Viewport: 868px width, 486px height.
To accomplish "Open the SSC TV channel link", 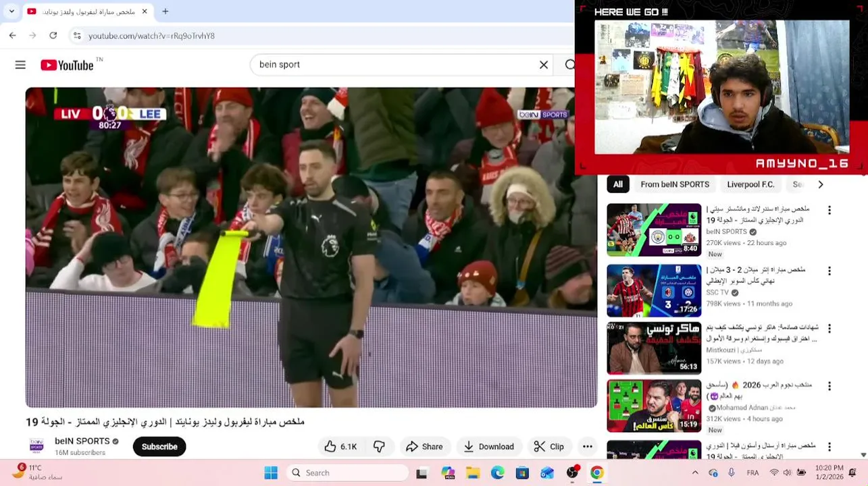I will (717, 293).
